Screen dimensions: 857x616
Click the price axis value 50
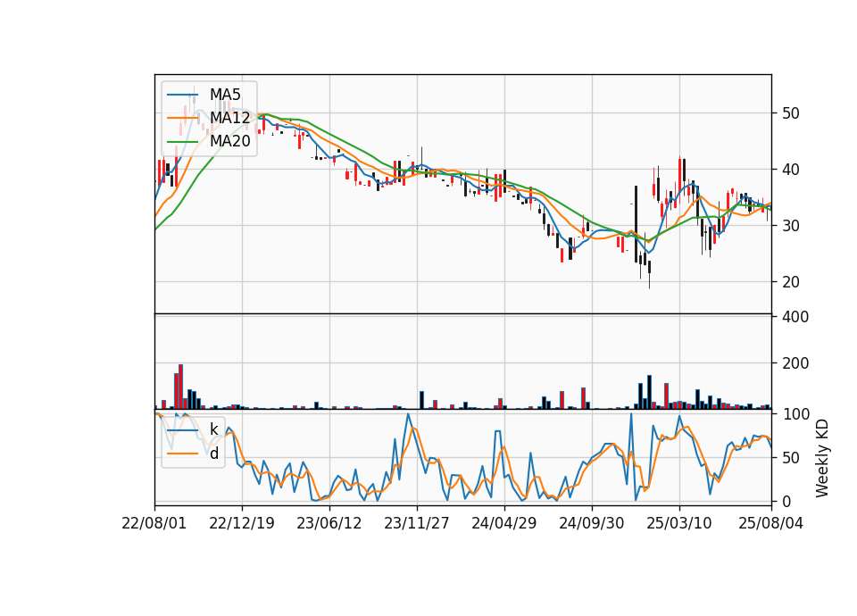pyautogui.click(x=791, y=113)
